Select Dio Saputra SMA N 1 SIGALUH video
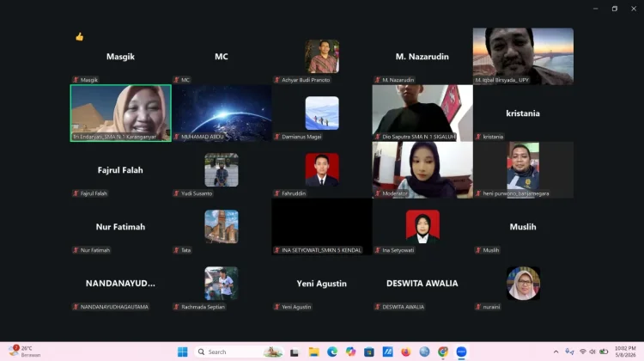 tap(422, 113)
